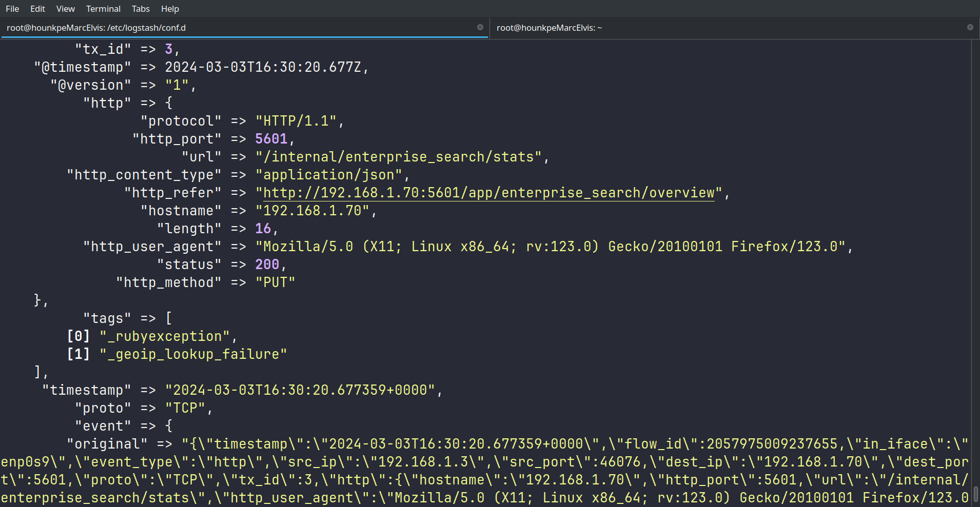Image resolution: width=980 pixels, height=507 pixels.
Task: Click the http_port value 5601
Action: coord(271,139)
